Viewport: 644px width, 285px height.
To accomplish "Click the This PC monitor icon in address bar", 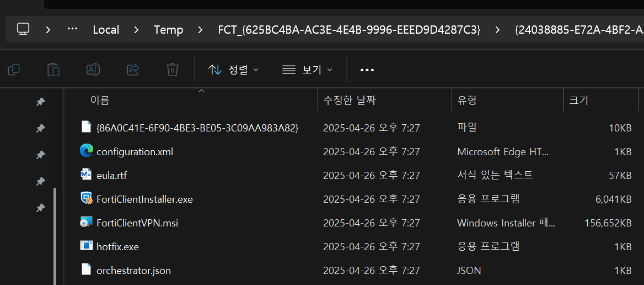I will pos(23,29).
